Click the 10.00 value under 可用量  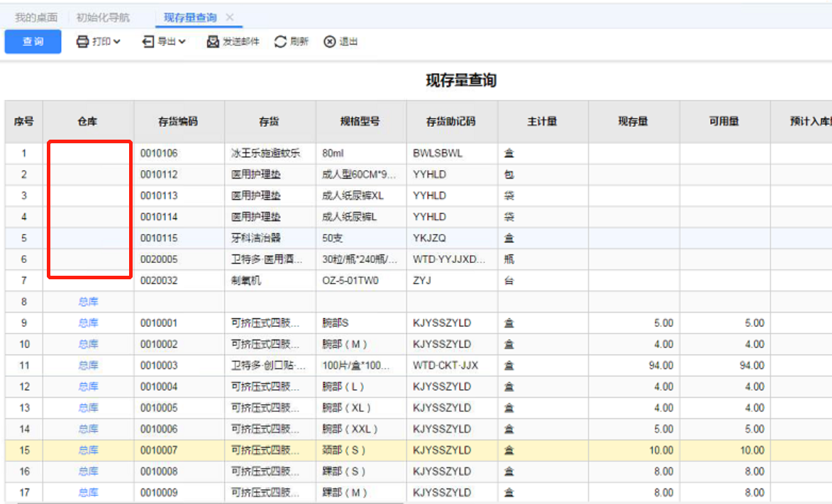pos(752,450)
